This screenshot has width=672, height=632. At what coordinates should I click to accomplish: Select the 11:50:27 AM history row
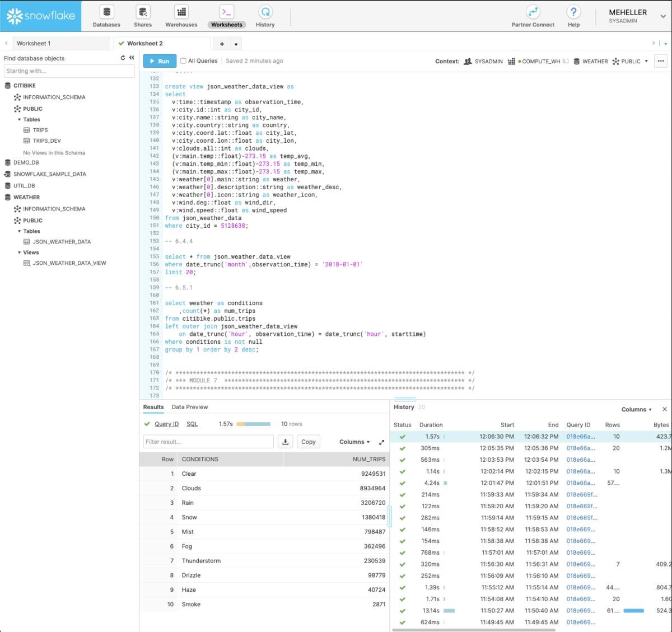click(530, 610)
